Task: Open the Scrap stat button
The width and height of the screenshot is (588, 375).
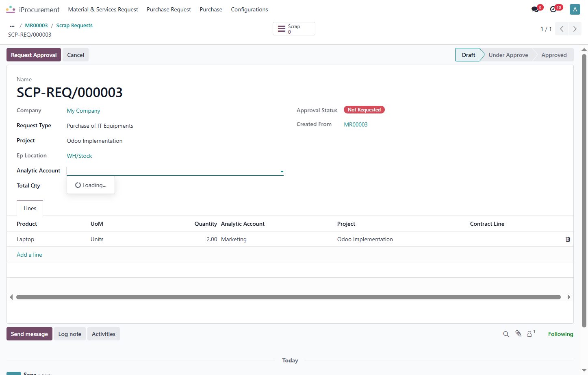Action: (294, 29)
